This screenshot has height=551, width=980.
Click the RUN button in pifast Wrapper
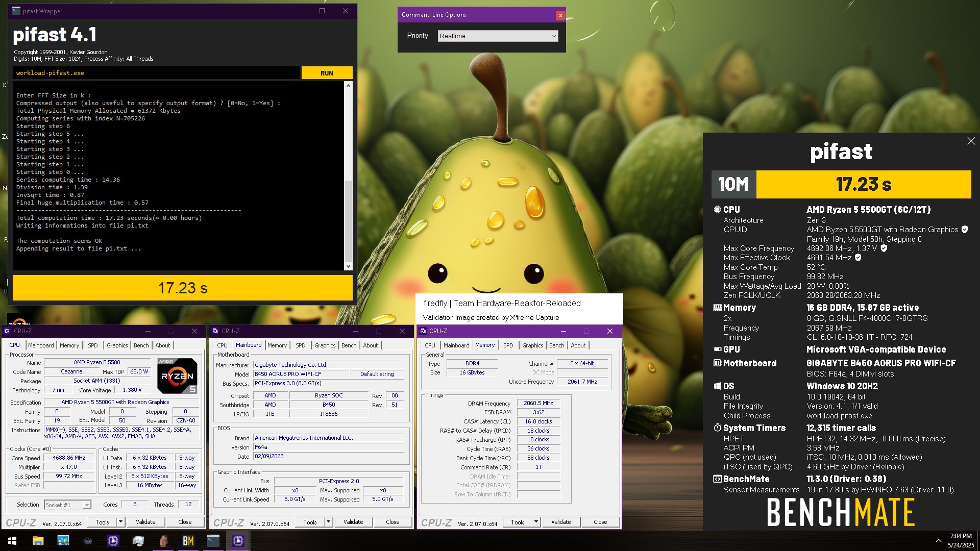[x=327, y=73]
